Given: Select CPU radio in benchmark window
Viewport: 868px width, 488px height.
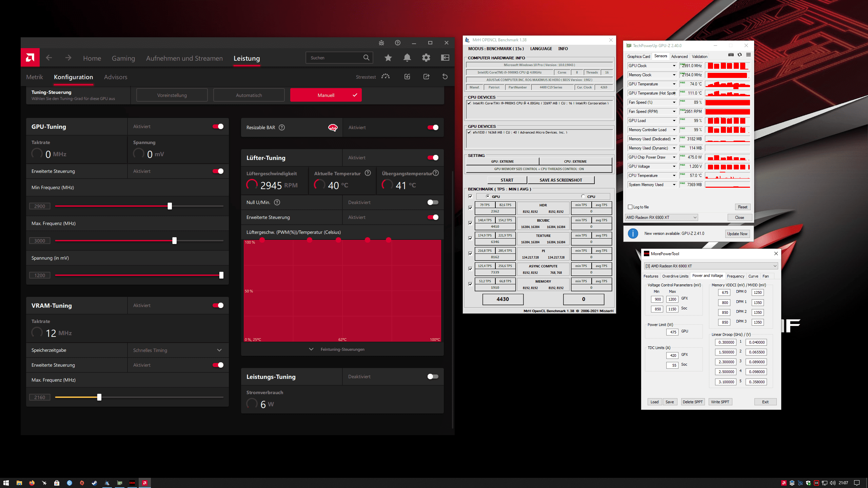Looking at the screenshot, I should [x=583, y=196].
